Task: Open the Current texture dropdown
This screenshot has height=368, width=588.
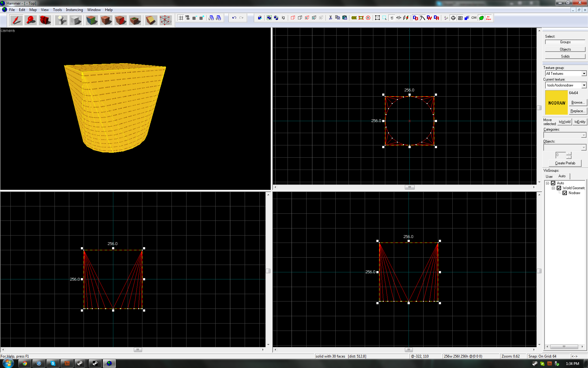Action: click(x=584, y=85)
